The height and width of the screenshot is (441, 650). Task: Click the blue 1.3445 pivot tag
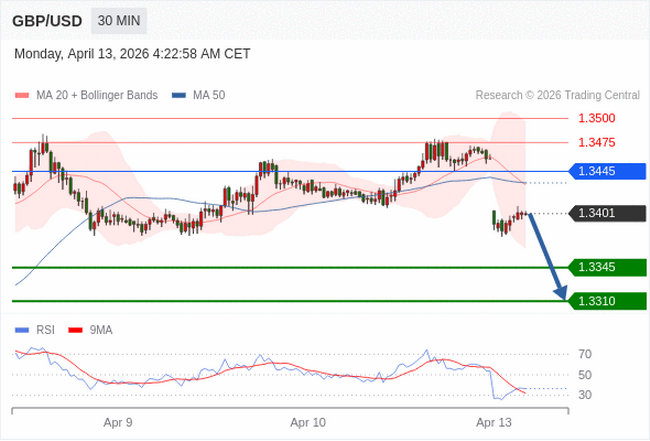tap(607, 171)
